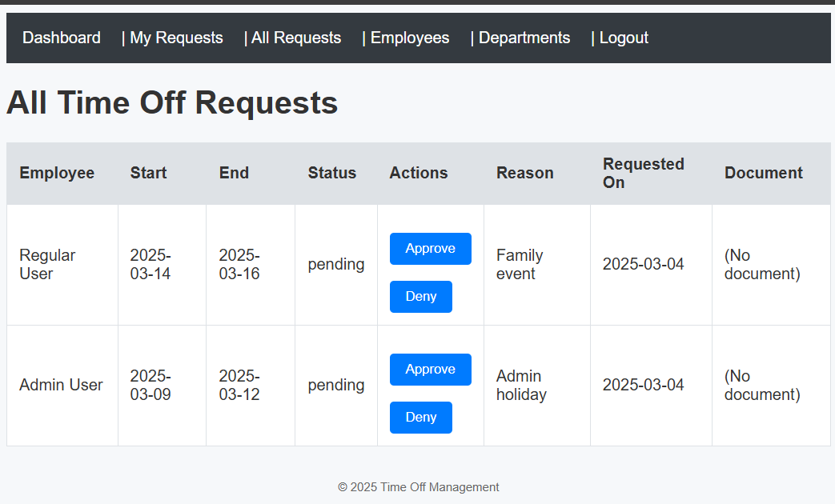Viewport: 835px width, 504px height.
Task: Click the Requested On column header
Action: coord(643,173)
